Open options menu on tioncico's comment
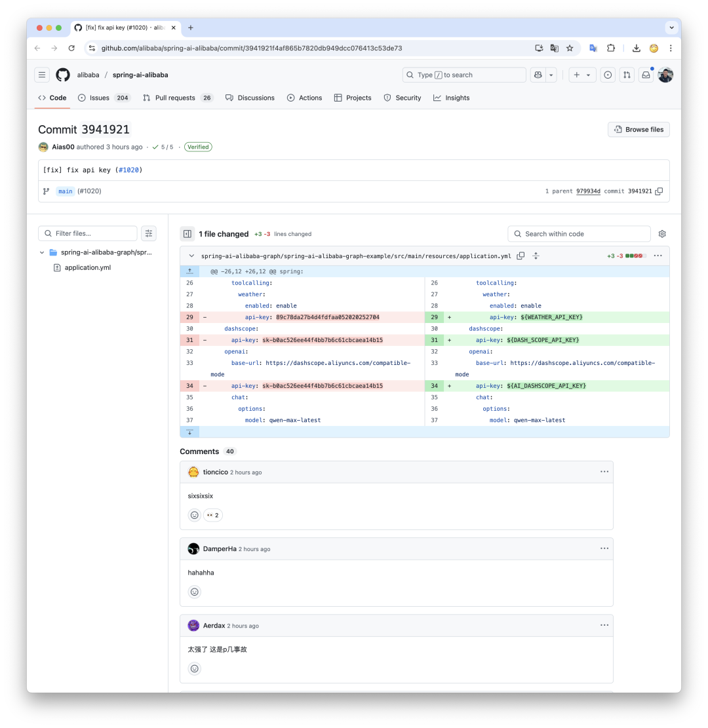This screenshot has width=708, height=728. [604, 472]
